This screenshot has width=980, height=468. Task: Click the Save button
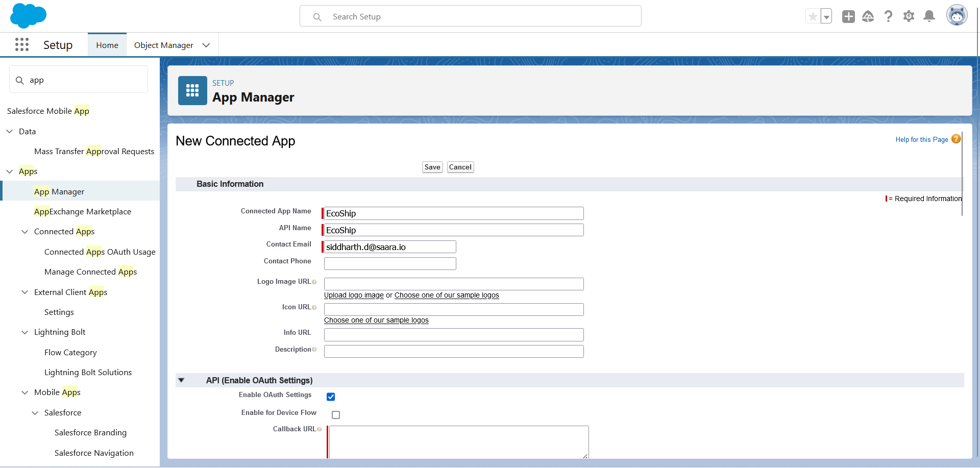(x=432, y=167)
